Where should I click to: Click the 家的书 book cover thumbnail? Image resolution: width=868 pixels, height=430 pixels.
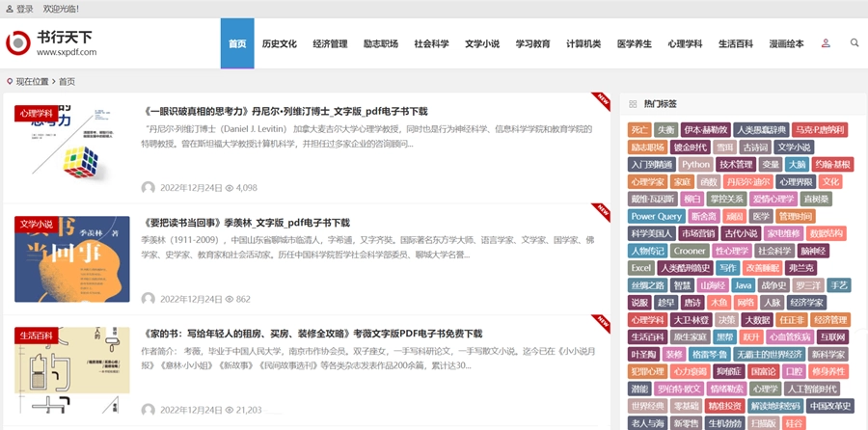point(72,369)
